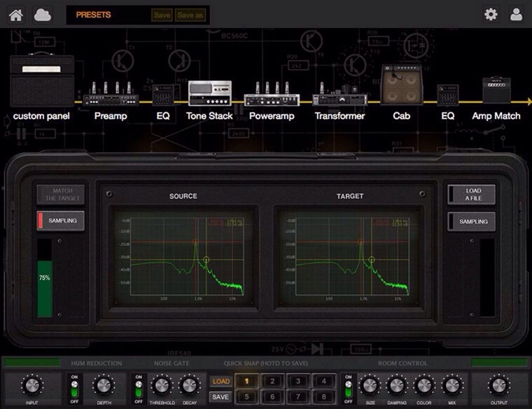Click the 75% source level meter
Image resolution: width=532 pixels, height=409 pixels.
pos(45,278)
